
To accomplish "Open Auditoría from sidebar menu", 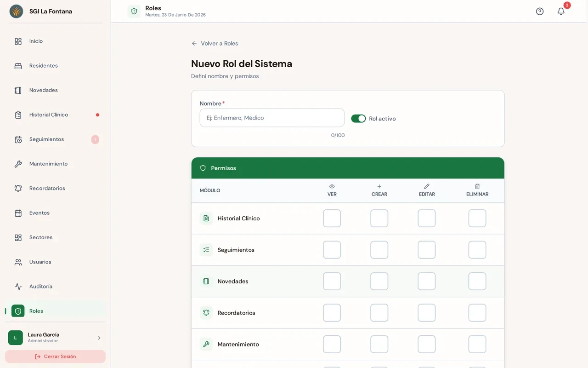I will coord(55,287).
